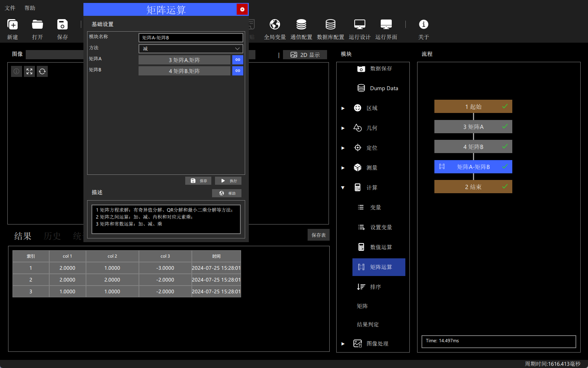
Task: Click the link icon beside 矩阵A field
Action: pos(238,60)
